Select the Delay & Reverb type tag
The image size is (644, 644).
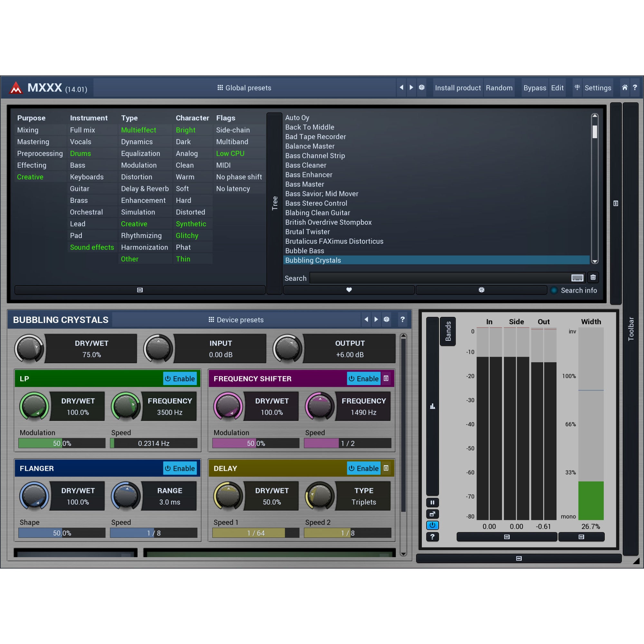(x=145, y=189)
